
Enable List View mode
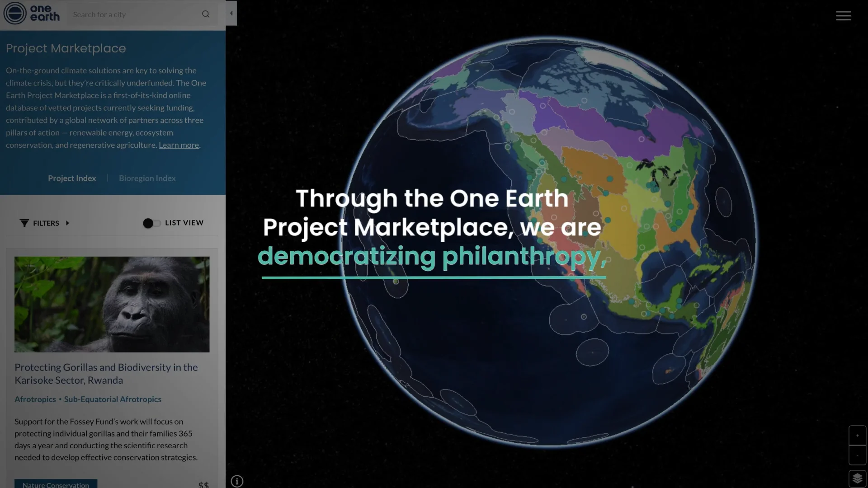(152, 223)
